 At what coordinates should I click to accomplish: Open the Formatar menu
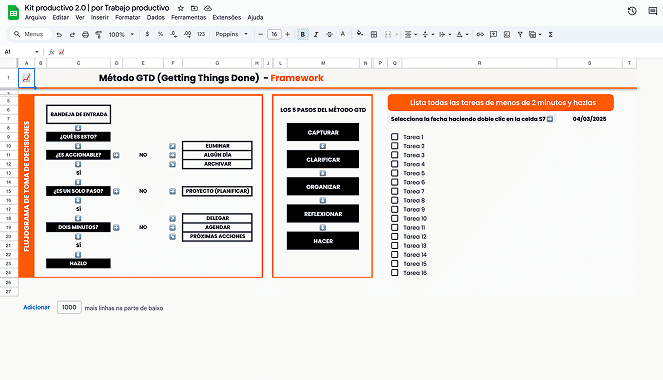point(128,17)
